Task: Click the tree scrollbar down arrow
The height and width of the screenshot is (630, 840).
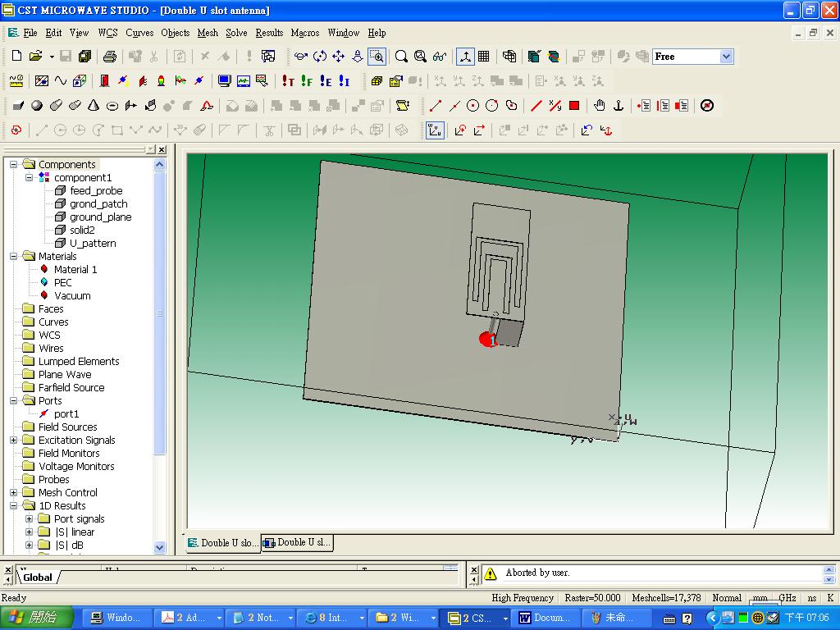Action: 159,547
